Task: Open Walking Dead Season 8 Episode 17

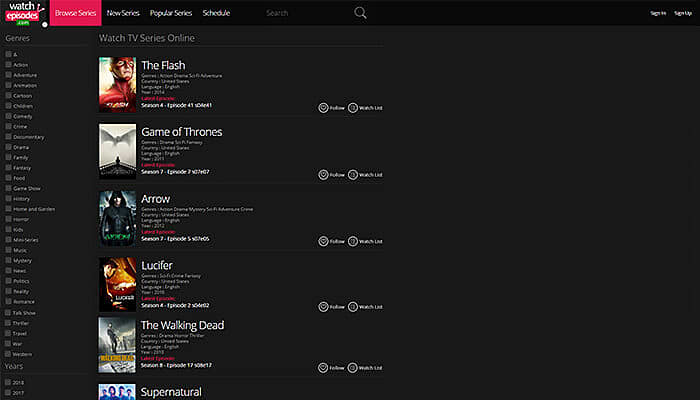Action: pyautogui.click(x=176, y=365)
